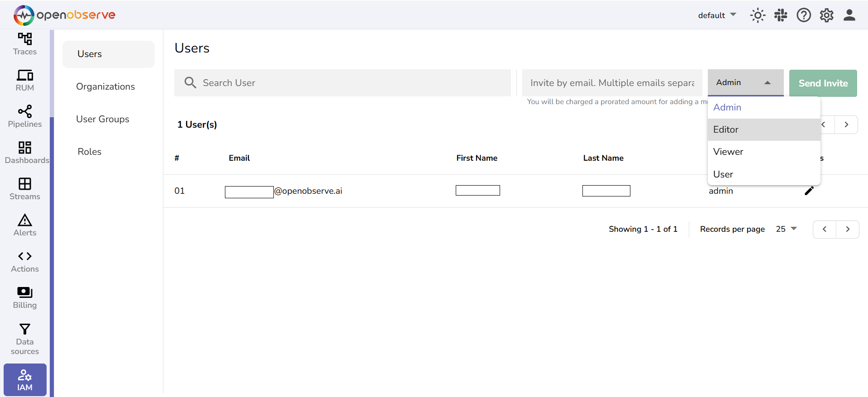
Task: Choose Viewer role from the list
Action: (764, 152)
